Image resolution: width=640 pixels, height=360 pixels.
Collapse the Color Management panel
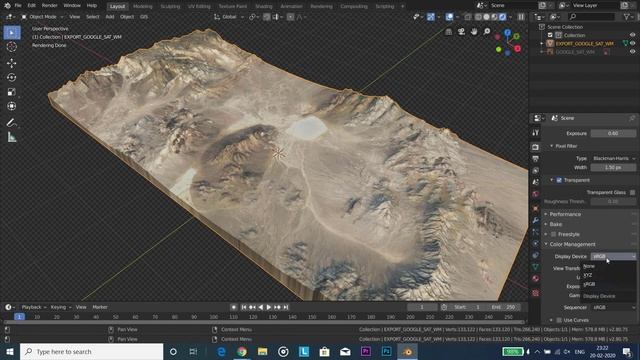tap(572, 244)
